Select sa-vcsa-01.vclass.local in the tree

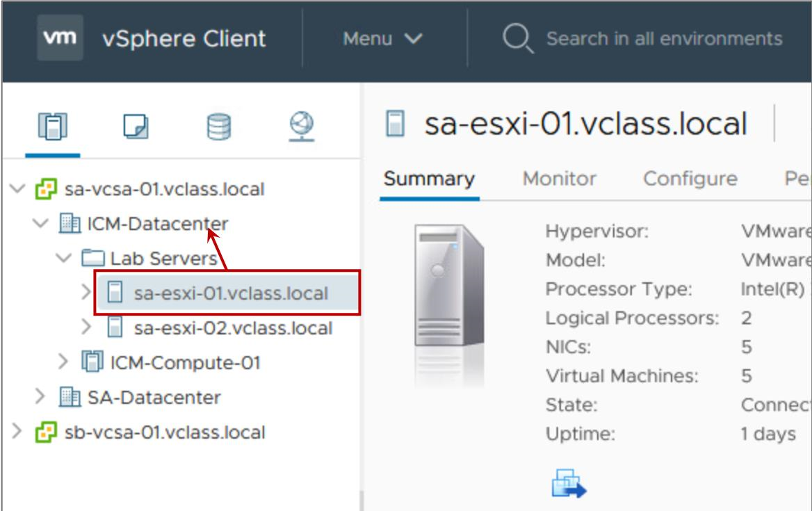(164, 189)
